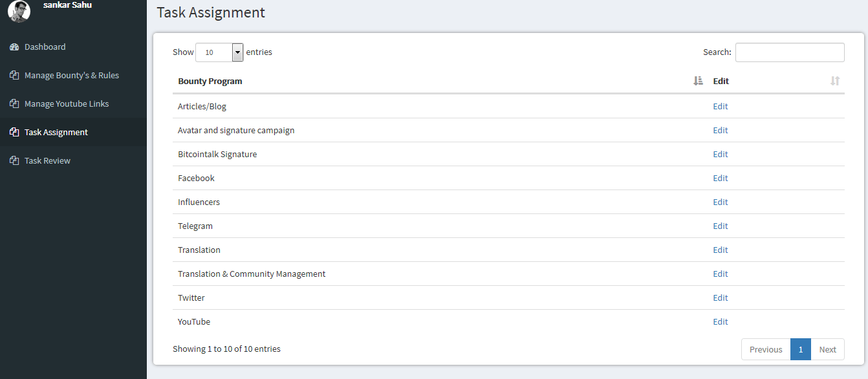This screenshot has height=379, width=868.
Task: Click the Previous pagination button
Action: coord(766,349)
